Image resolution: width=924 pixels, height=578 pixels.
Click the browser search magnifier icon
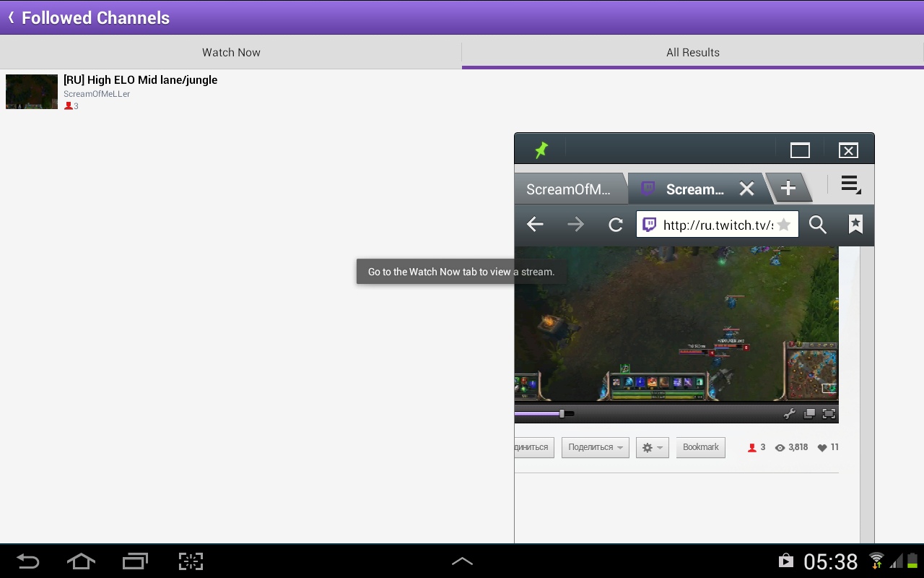[x=818, y=225]
